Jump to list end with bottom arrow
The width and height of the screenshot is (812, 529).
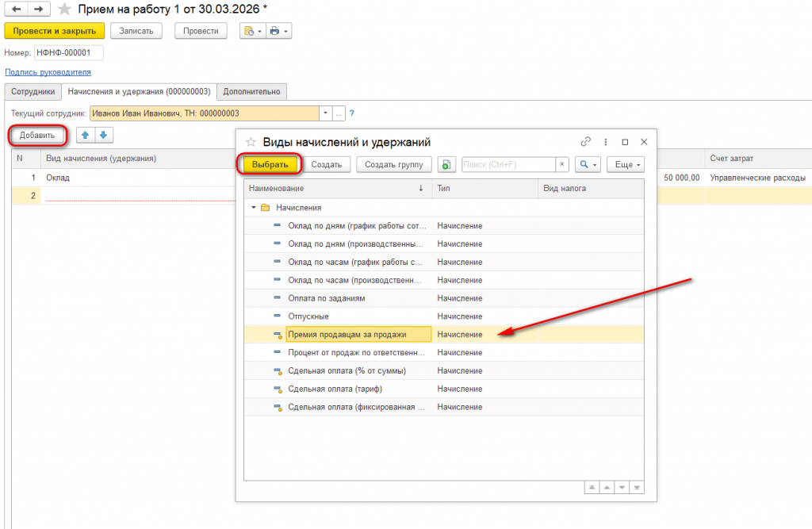[x=637, y=488]
